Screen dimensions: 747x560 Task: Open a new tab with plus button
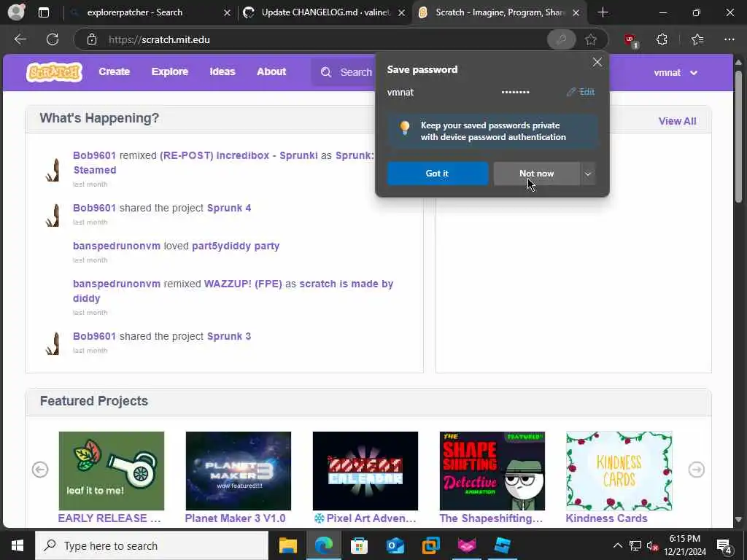pyautogui.click(x=603, y=12)
